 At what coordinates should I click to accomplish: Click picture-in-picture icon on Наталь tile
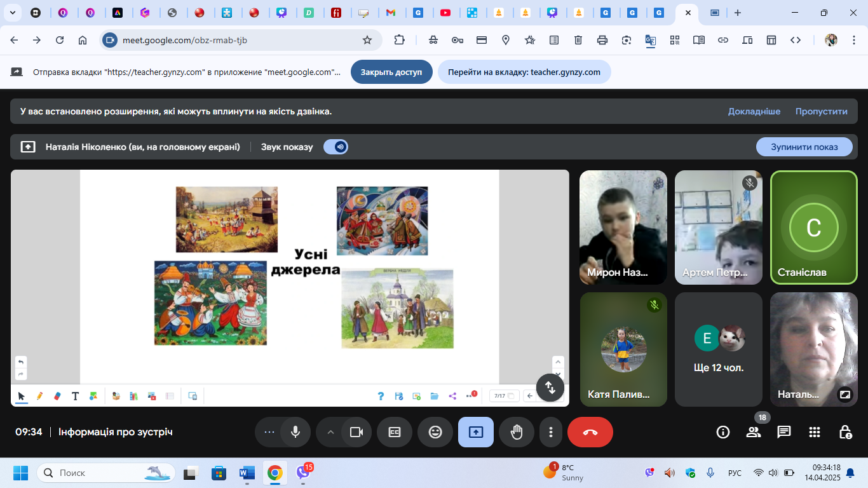pyautogui.click(x=844, y=394)
